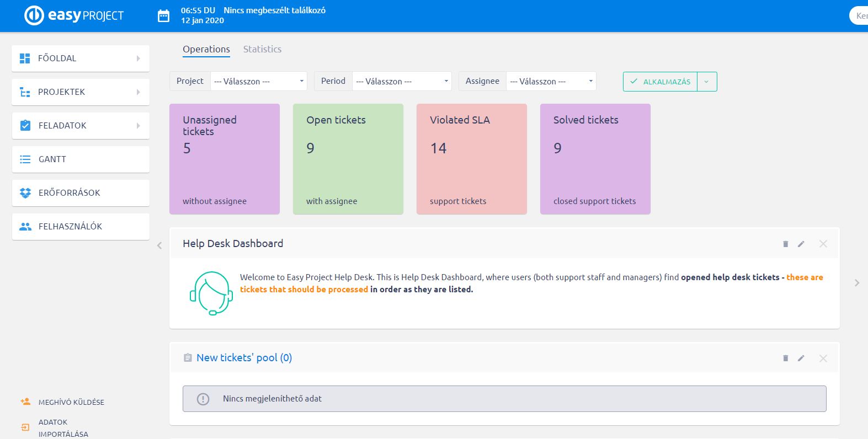Close the Help Desk Dashboard panel
The height and width of the screenshot is (439, 868).
(x=823, y=244)
